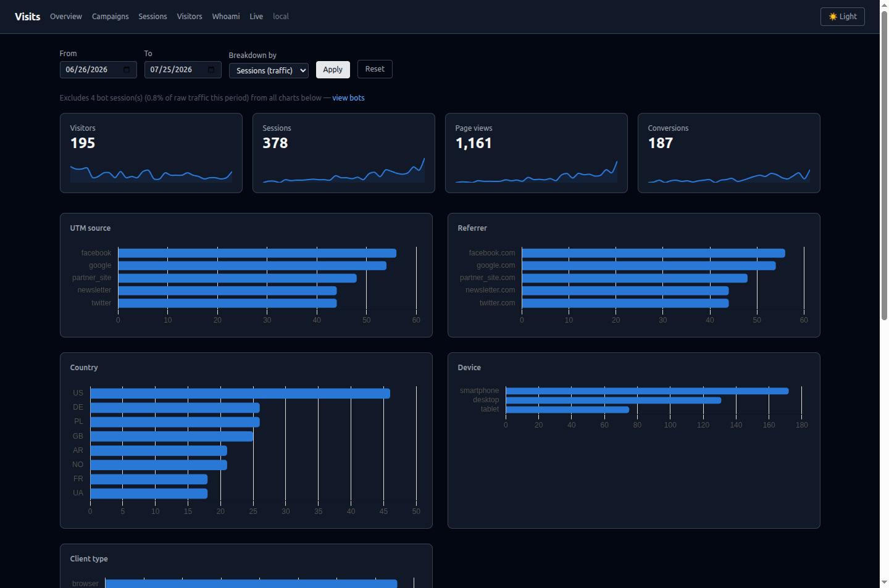The height and width of the screenshot is (588, 889).
Task: Open calendar picker in From date field
Action: click(127, 70)
